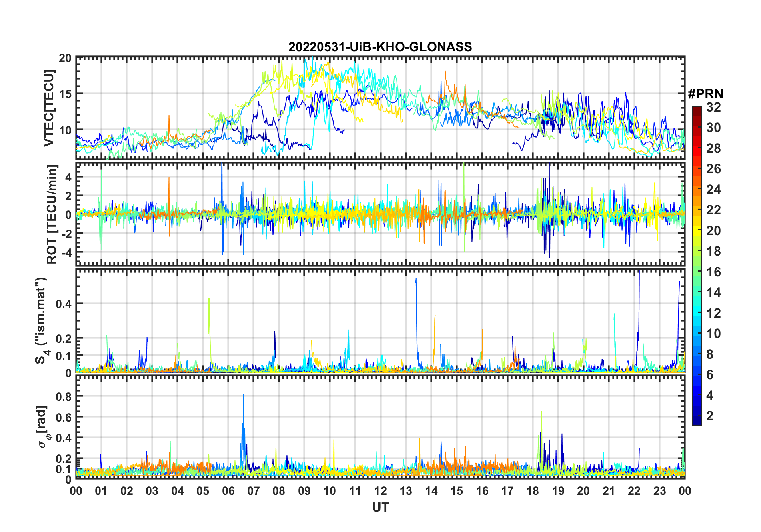Click the UT x-axis label
This screenshot has width=761, height=532.
[380, 507]
